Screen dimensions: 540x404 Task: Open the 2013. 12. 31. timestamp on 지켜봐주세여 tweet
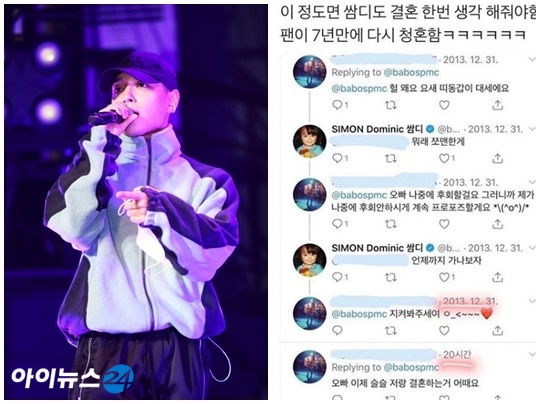click(x=470, y=301)
